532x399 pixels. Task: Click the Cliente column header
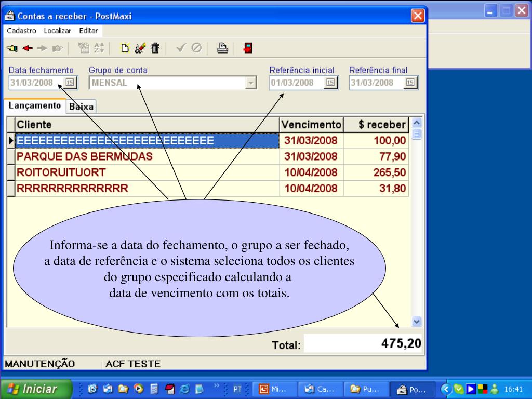[147, 125]
